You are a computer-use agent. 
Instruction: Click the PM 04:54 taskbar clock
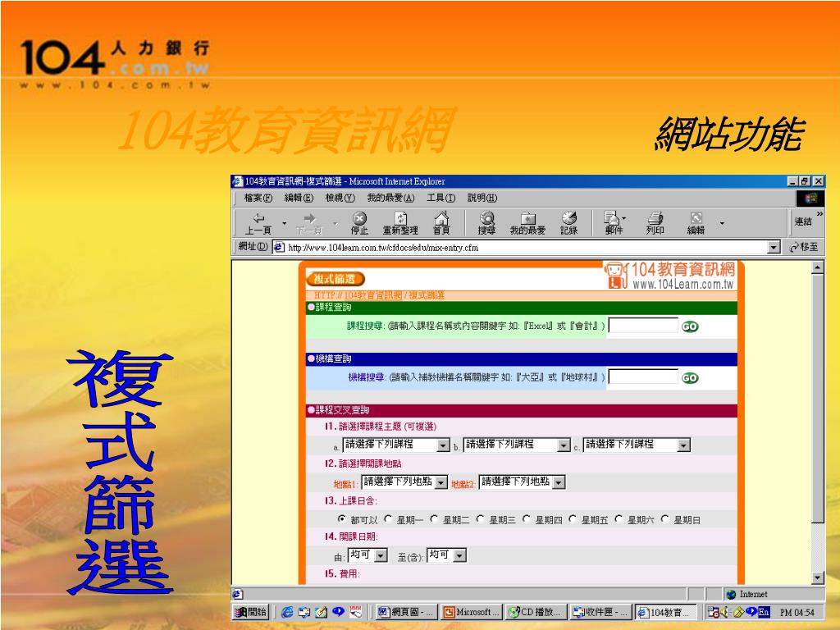pos(797,612)
